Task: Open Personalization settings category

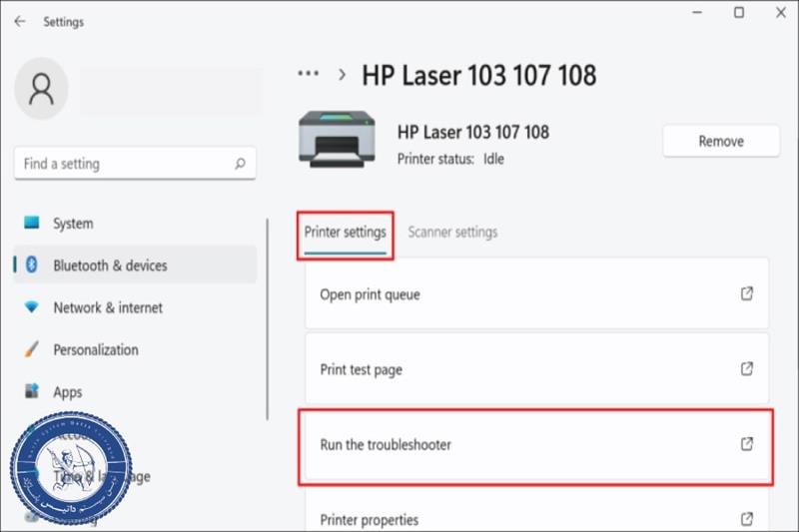Action: pos(135,349)
